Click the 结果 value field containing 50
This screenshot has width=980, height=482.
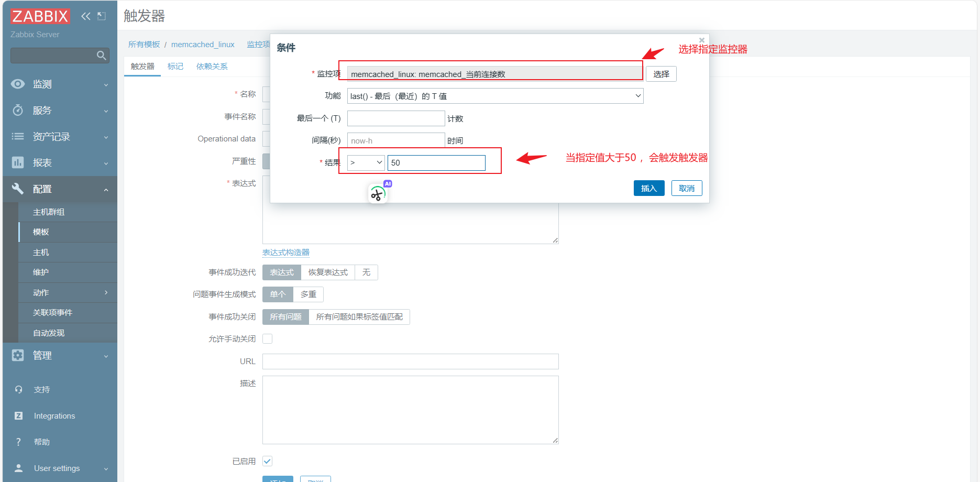point(436,163)
